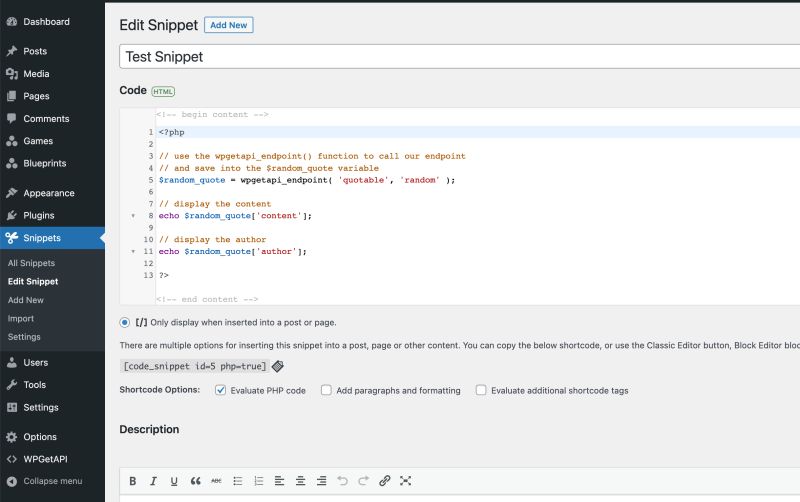Align description text center
The height and width of the screenshot is (502, 800).
pyautogui.click(x=301, y=481)
